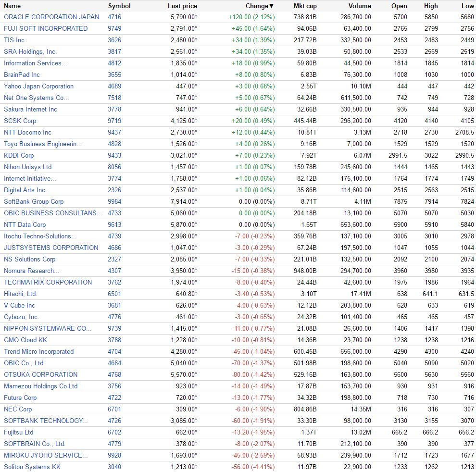Open SCSK Corp link

[x=20, y=121]
